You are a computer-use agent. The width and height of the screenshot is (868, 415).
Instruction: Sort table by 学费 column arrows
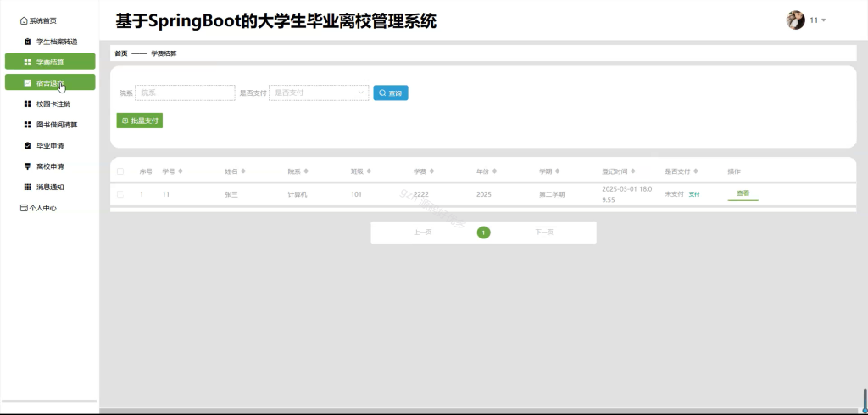pyautogui.click(x=431, y=171)
